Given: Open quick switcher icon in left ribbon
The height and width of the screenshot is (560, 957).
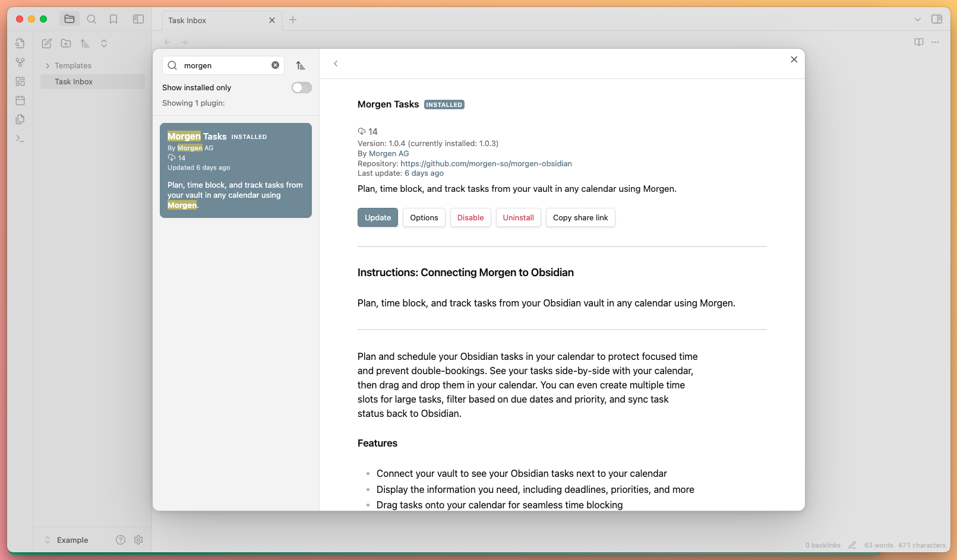Looking at the screenshot, I should [x=20, y=43].
